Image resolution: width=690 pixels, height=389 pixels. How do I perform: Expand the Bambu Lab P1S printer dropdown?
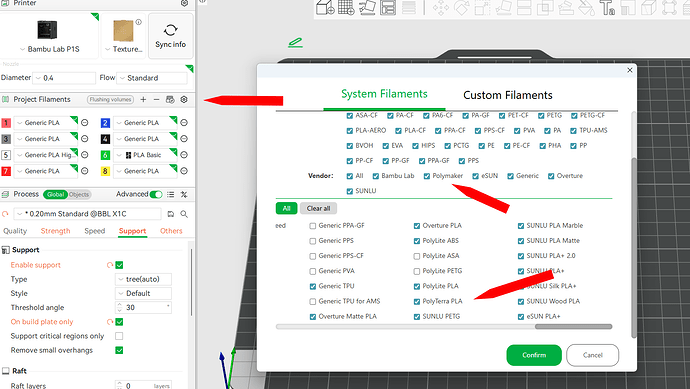(x=49, y=49)
